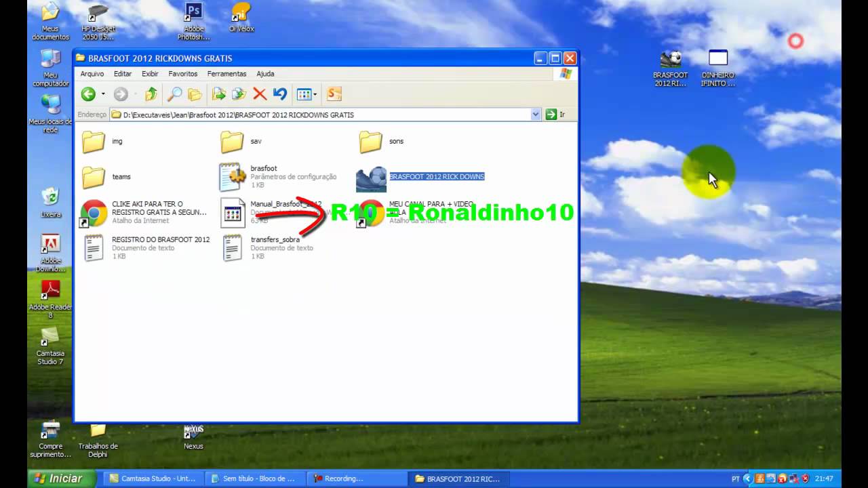Open the Views mode dropdown button
The width and height of the screenshot is (868, 488).
pyautogui.click(x=307, y=94)
